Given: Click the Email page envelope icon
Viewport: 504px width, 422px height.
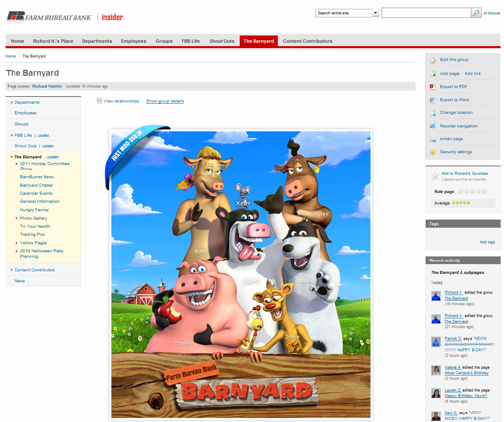Looking at the screenshot, I should [x=433, y=139].
